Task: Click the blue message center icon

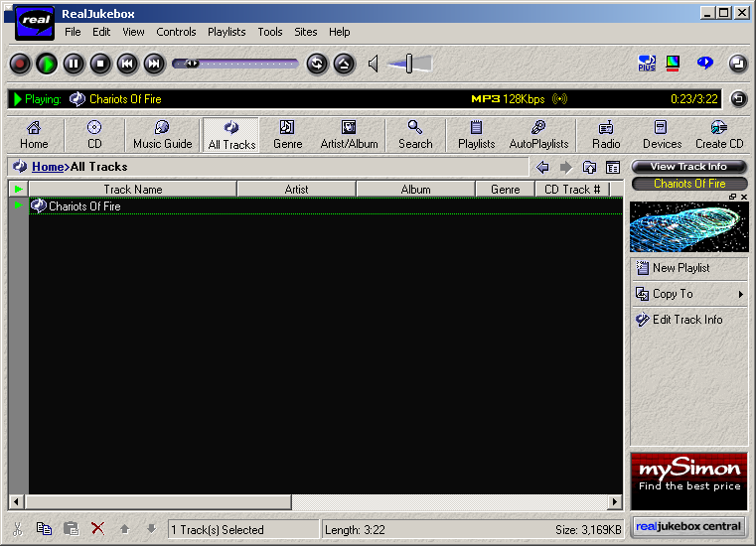Action: tap(705, 63)
